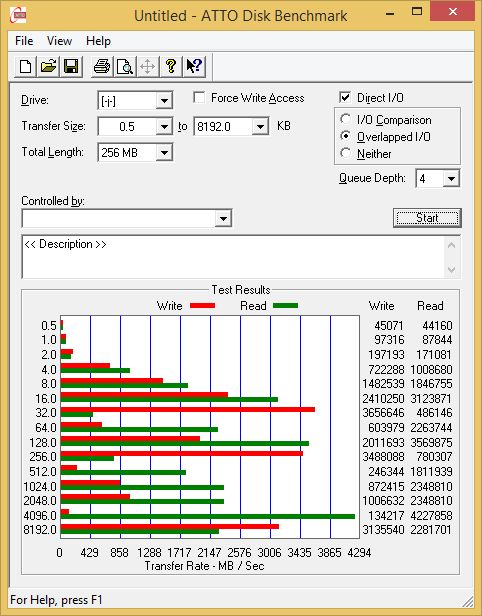Screen dimensions: 482x616
Task: Click the green read bar for 4096.0
Action: [208, 517]
